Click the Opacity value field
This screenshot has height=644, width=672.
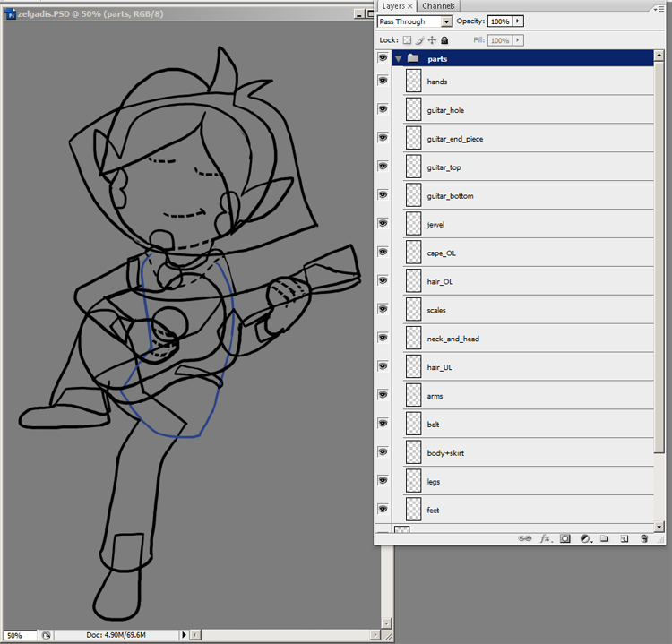[x=500, y=21]
